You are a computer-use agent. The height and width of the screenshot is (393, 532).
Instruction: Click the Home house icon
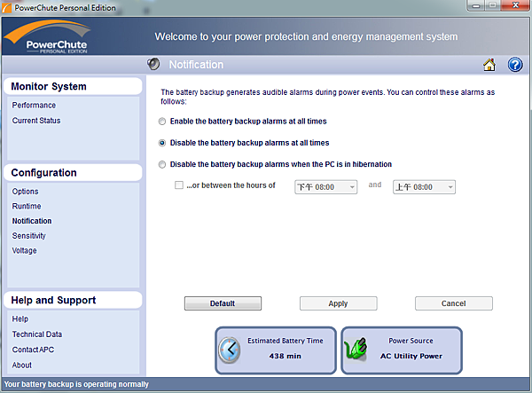(x=489, y=65)
